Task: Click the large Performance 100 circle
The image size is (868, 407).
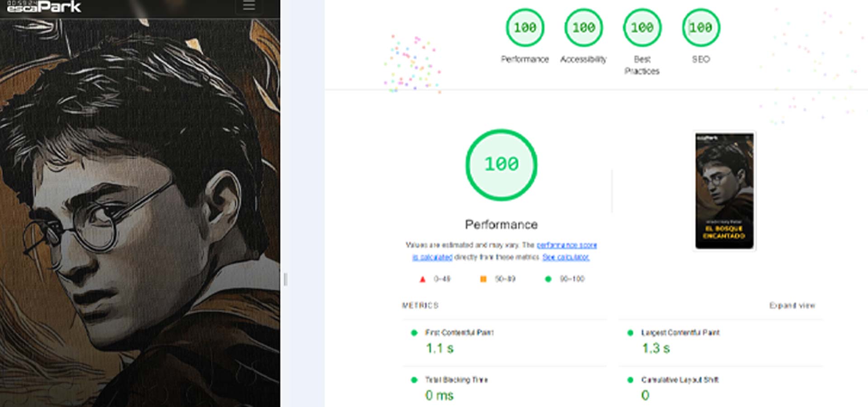Action: tap(501, 165)
